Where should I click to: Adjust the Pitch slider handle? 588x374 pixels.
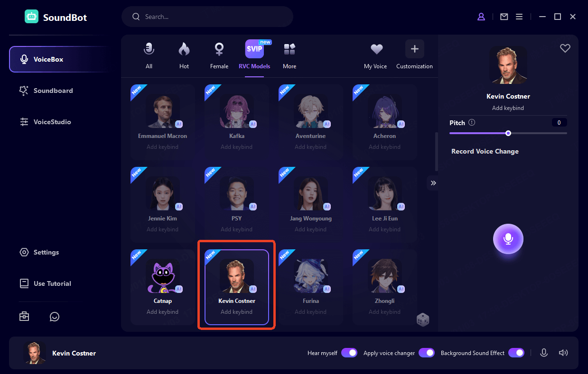point(508,133)
